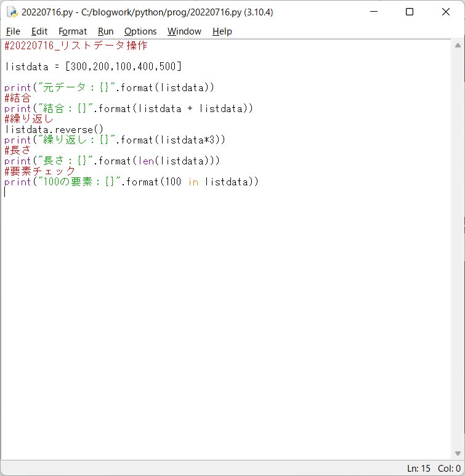Place cursor in the 元データ print line
The width and height of the screenshot is (465, 476).
coord(110,87)
